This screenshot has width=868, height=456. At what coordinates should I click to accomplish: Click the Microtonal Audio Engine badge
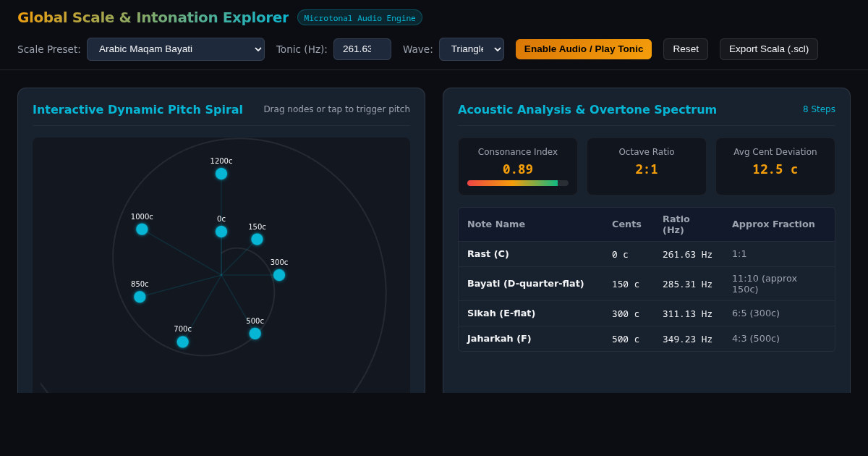[x=359, y=18]
